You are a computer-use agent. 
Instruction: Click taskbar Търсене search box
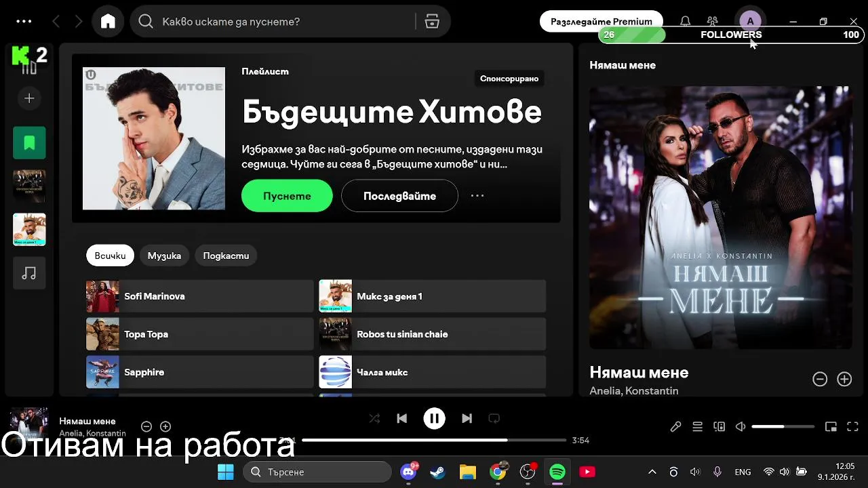(317, 472)
